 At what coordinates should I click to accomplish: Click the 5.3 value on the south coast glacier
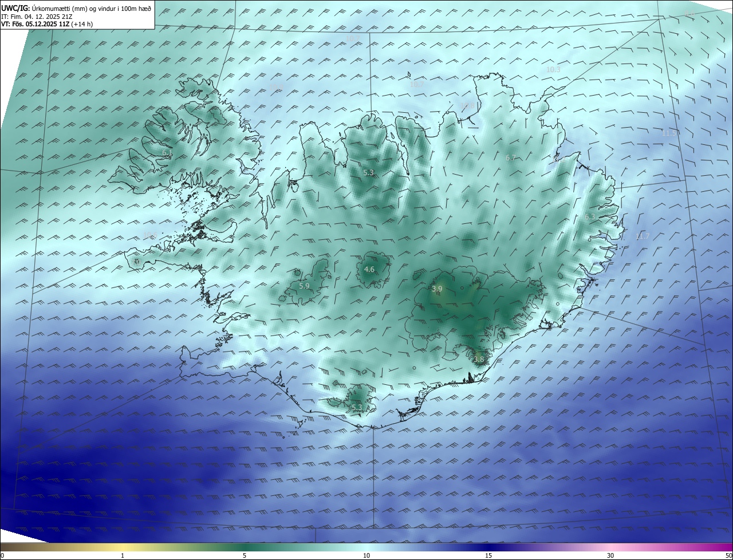pos(357,407)
